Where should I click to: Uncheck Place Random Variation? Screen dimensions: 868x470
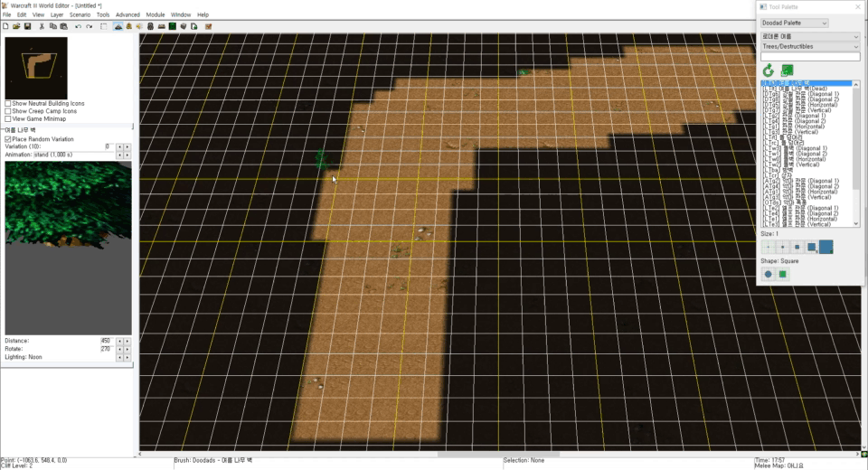[8, 139]
